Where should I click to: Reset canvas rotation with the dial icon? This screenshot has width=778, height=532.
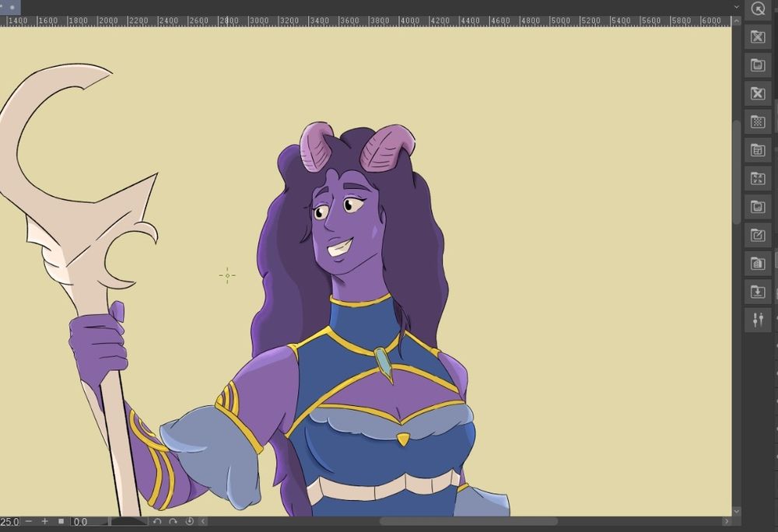point(190,521)
